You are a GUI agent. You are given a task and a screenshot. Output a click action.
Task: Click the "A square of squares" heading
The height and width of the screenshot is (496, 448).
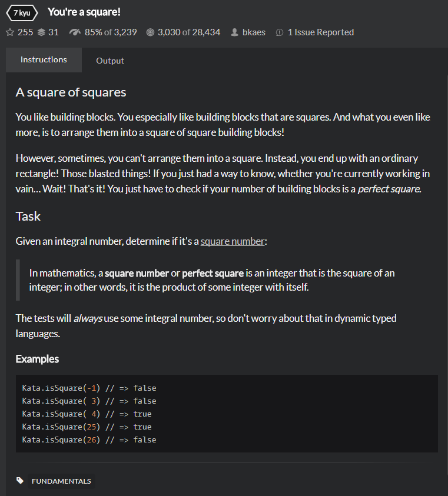(x=71, y=92)
